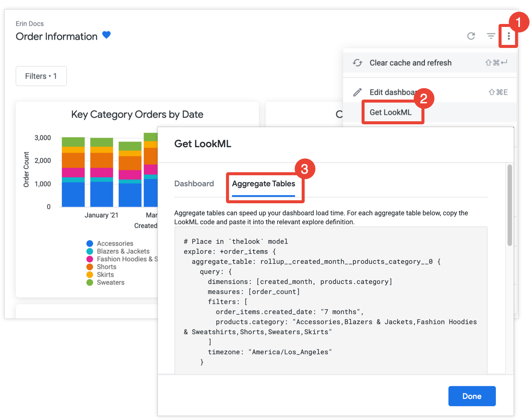Click the dialog's vertical scrollbar
Image resolution: width=530 pixels, height=420 pixels.
pos(509,205)
